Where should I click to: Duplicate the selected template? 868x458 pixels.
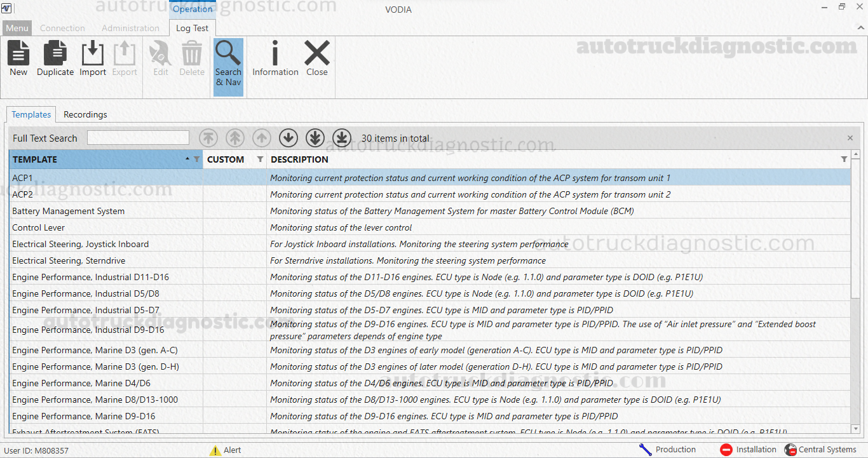click(55, 58)
